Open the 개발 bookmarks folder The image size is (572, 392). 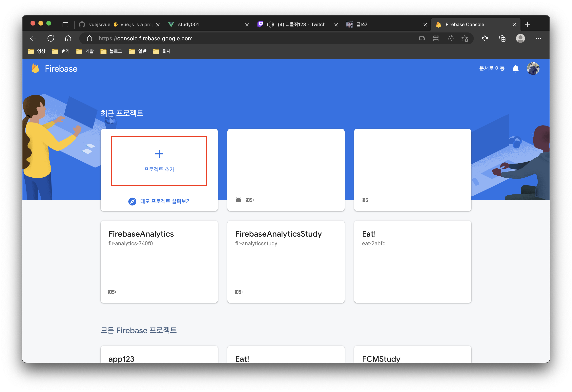(85, 51)
